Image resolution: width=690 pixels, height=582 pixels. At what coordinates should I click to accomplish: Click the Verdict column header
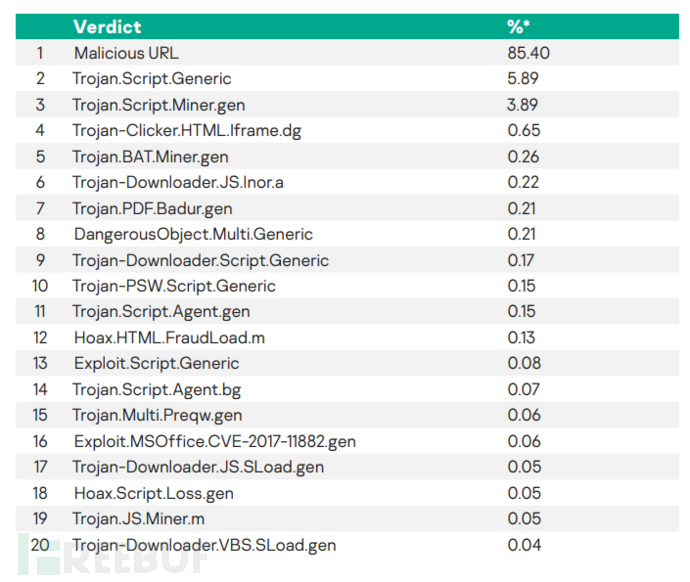(107, 27)
